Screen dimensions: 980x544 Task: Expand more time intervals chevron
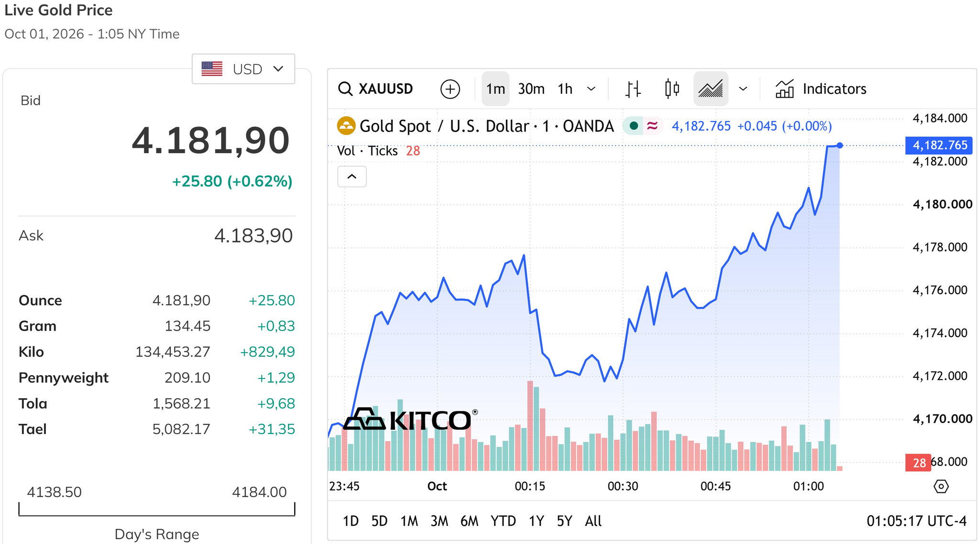[x=591, y=89]
